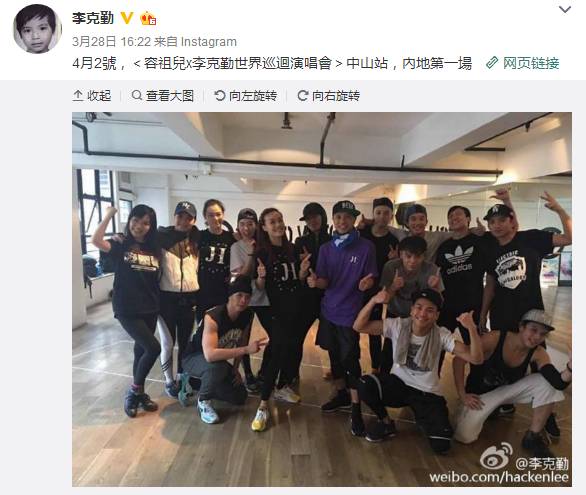Open the Instagram source link

209,41
